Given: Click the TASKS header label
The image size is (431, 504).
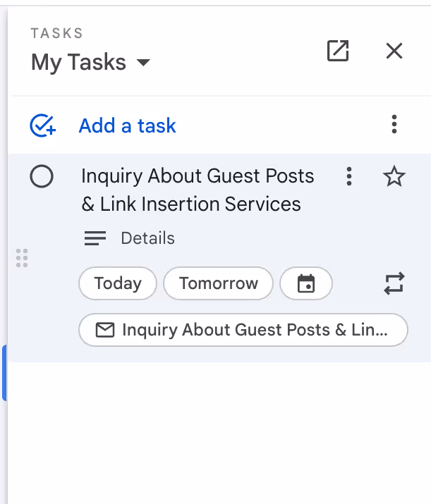Looking at the screenshot, I should click(57, 33).
